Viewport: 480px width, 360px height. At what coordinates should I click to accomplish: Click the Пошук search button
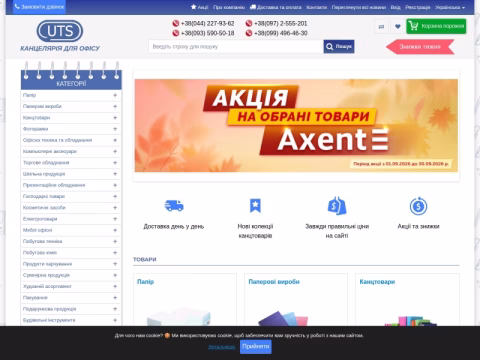[339, 46]
